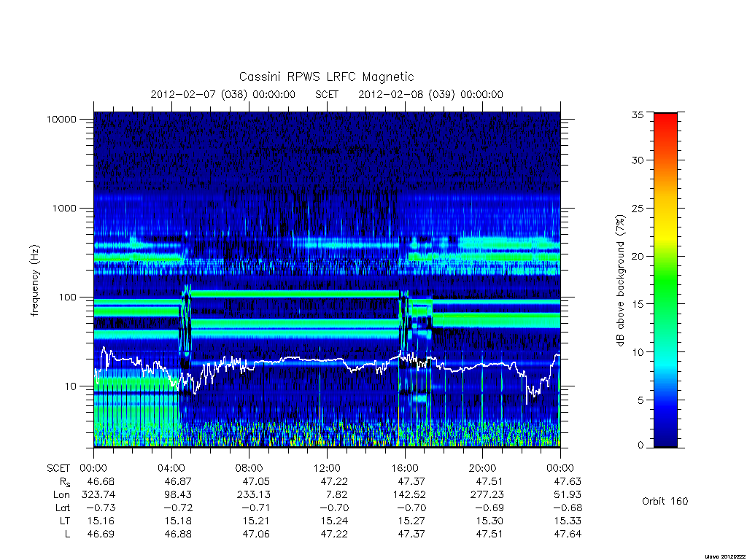Click the 'Cassini RPWS LRFC Magnetic' plot title
This screenshot has height=560, width=747.
pos(326,77)
